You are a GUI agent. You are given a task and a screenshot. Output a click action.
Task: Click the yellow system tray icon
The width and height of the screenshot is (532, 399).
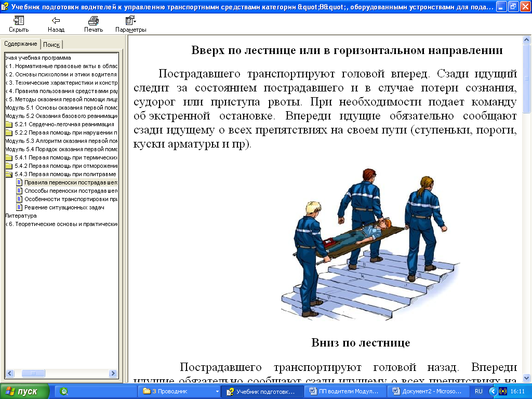pyautogui.click(x=503, y=392)
